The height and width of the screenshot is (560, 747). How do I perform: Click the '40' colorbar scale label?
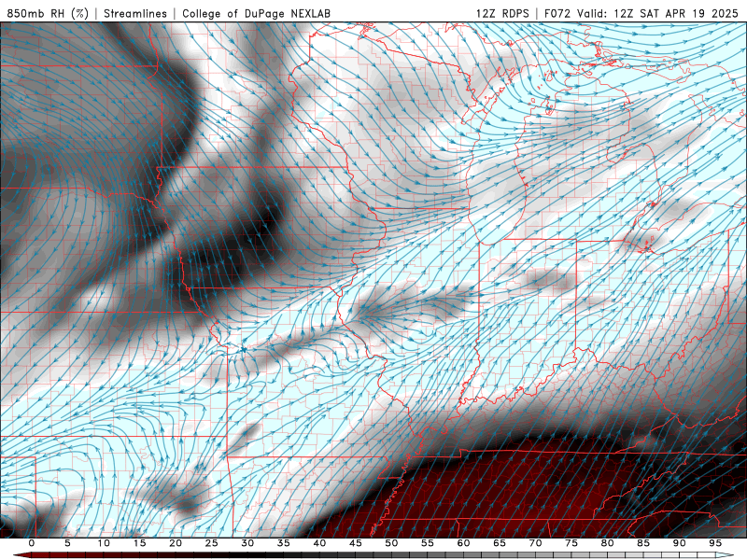click(319, 543)
